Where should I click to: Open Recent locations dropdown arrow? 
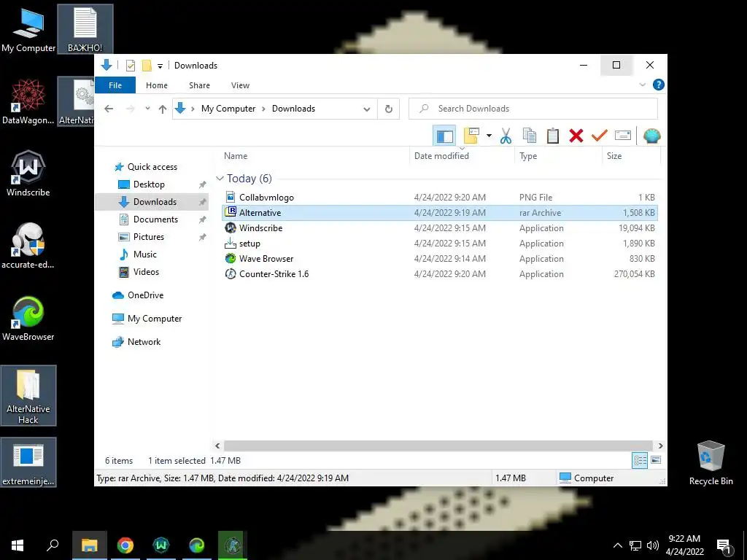click(147, 109)
